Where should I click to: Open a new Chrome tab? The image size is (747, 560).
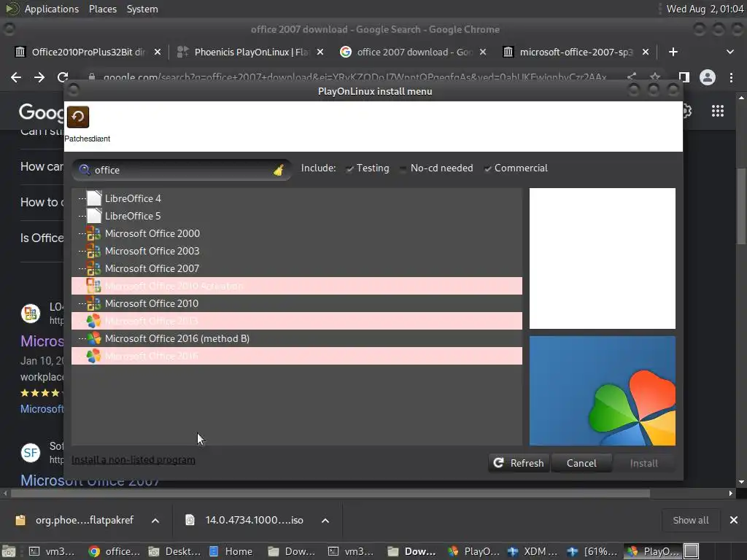tap(673, 52)
